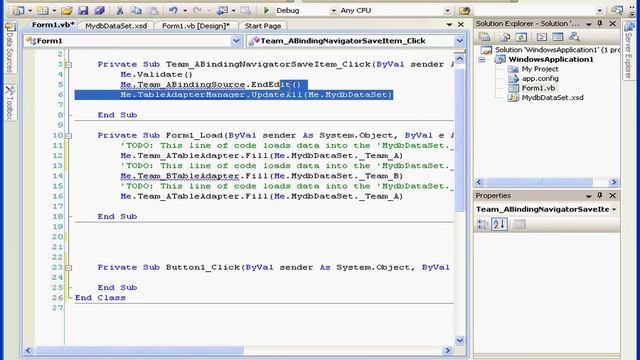Click the Paste toolbar icon
The image size is (640, 360).
[x=152, y=11]
